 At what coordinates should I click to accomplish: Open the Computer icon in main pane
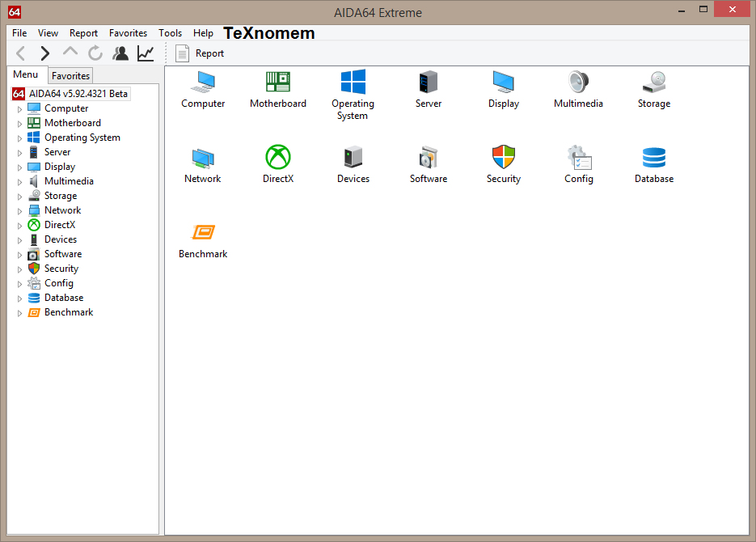click(203, 82)
